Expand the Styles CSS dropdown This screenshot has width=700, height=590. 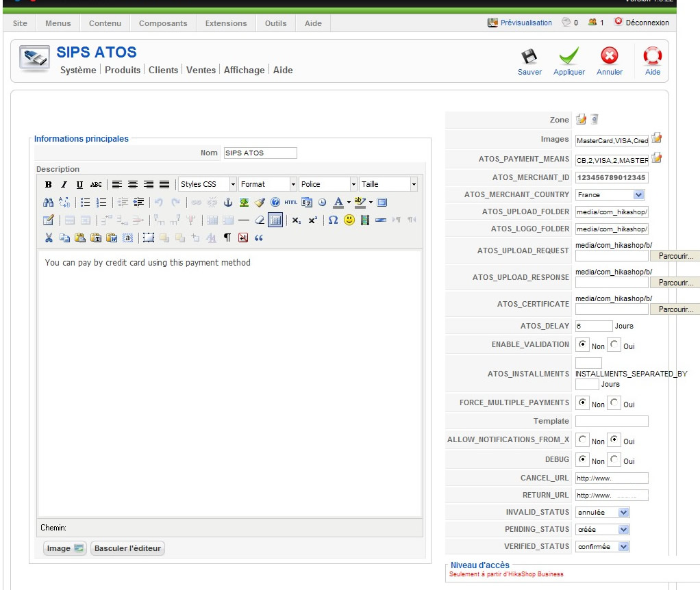click(208, 184)
